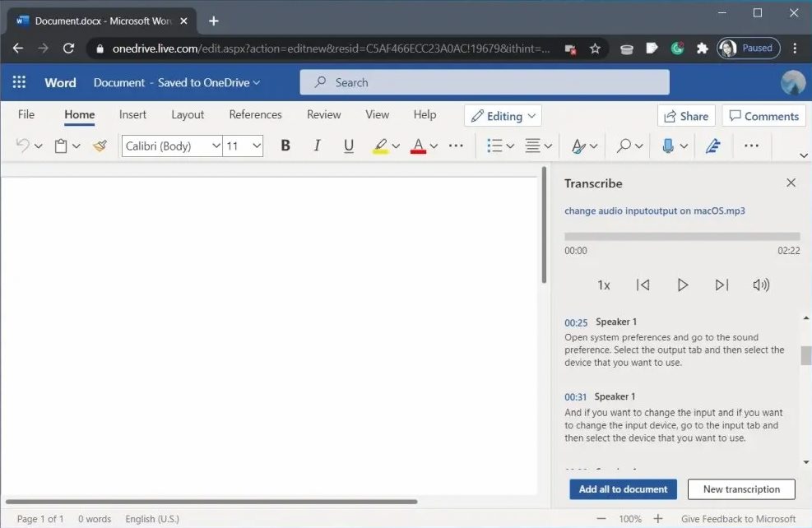
Task: Expand the ribbon display options chevron
Action: [x=804, y=155]
